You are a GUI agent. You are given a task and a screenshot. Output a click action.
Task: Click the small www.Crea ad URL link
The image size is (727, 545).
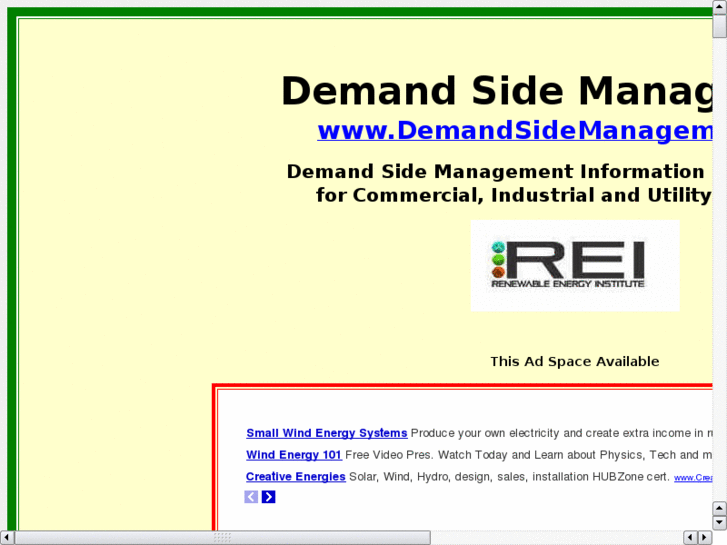693,478
